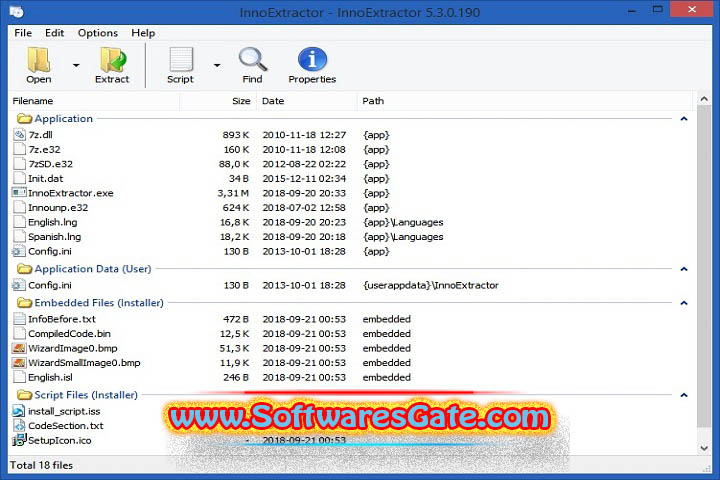
Task: Click the Application Data (User) folder icon
Action: click(24, 269)
